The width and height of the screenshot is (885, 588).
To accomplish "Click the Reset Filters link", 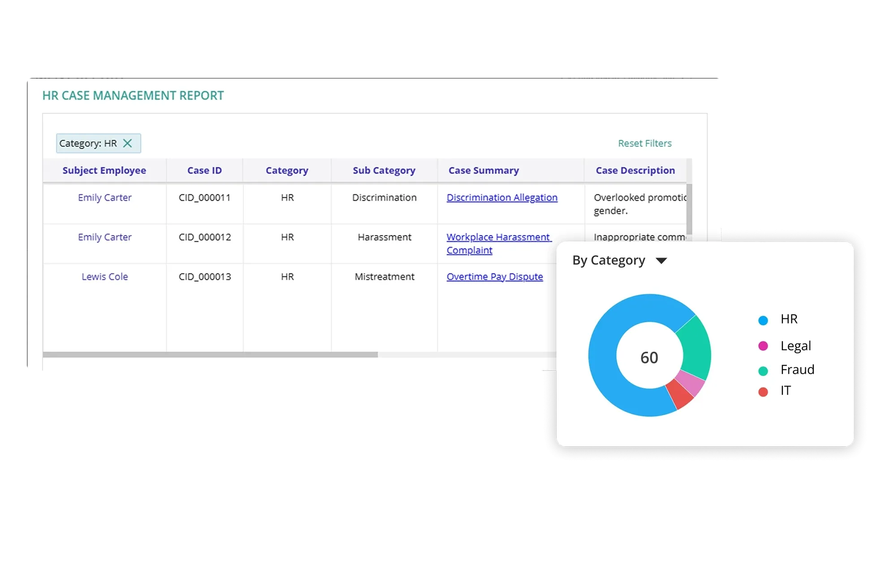I will 644,143.
